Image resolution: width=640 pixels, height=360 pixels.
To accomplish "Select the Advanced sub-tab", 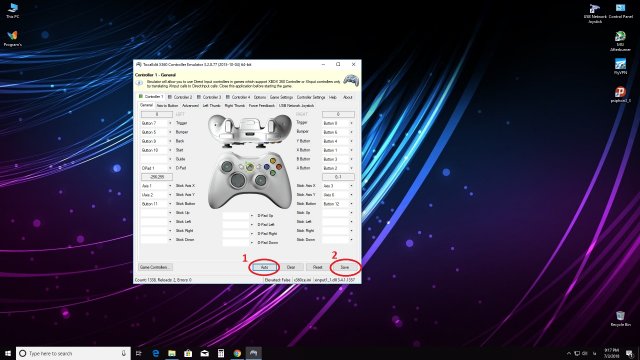I will point(190,106).
